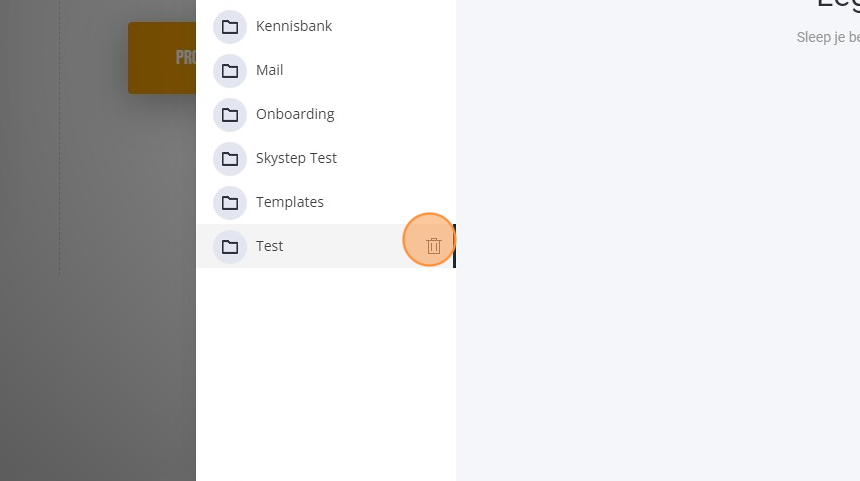Select the Templates folder name
860x481 pixels.
(x=290, y=202)
